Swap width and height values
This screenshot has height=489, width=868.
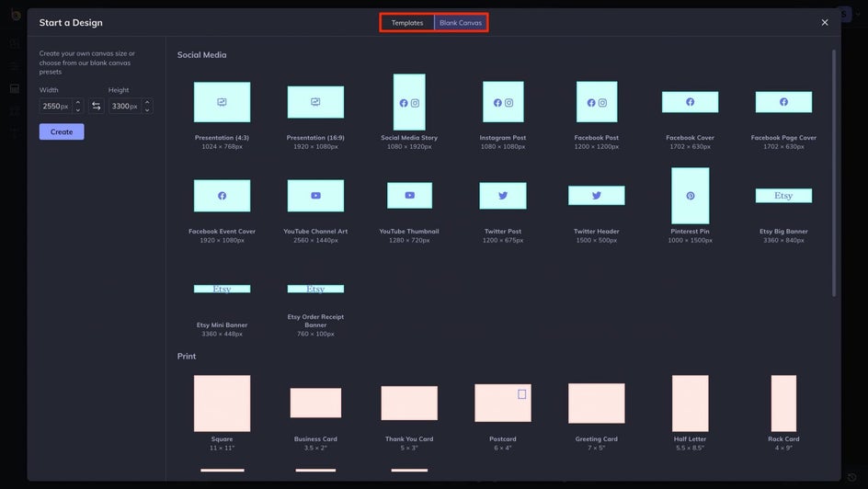coord(97,106)
